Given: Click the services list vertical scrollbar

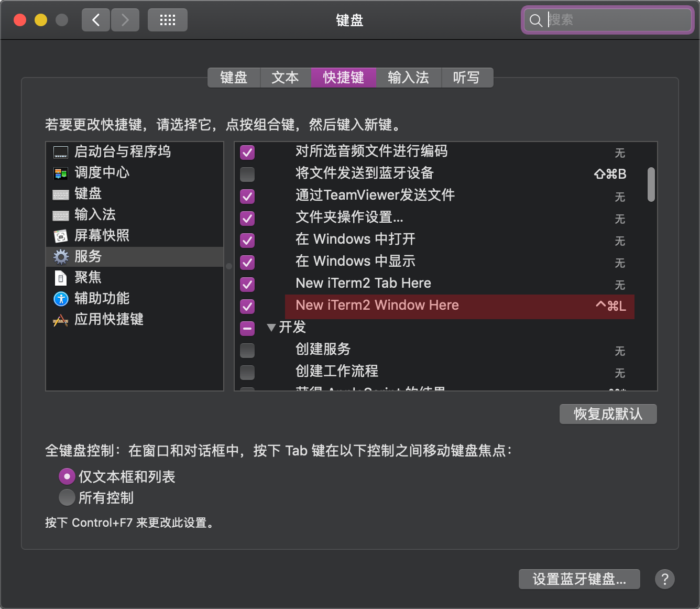Looking at the screenshot, I should click(651, 184).
